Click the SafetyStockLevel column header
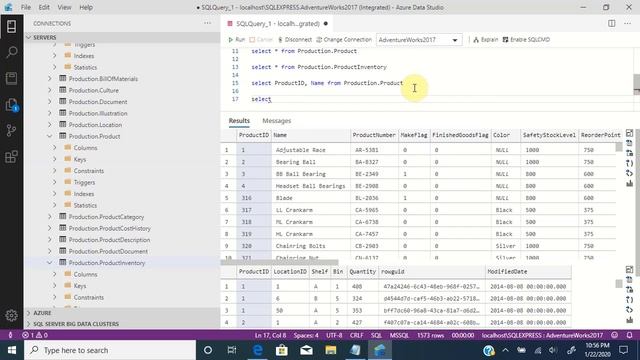This screenshot has height=360, width=640. 549,135
